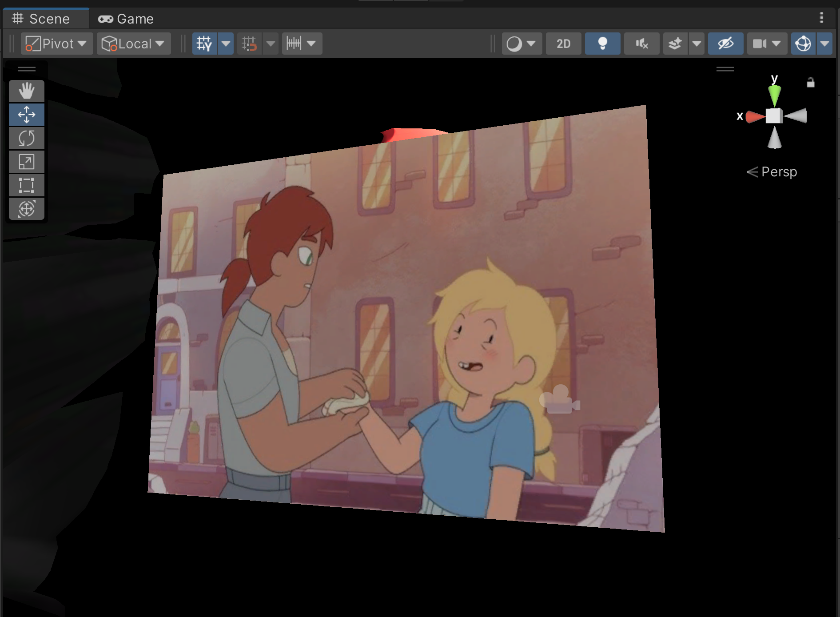
Task: Expand snap increment dropdown arrow
Action: (312, 44)
